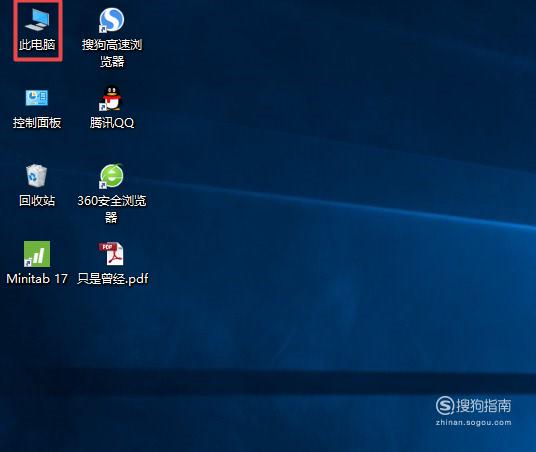This screenshot has height=452, width=536.
Task: Click the Minitab 17 shortcut icon
Action: 37,254
